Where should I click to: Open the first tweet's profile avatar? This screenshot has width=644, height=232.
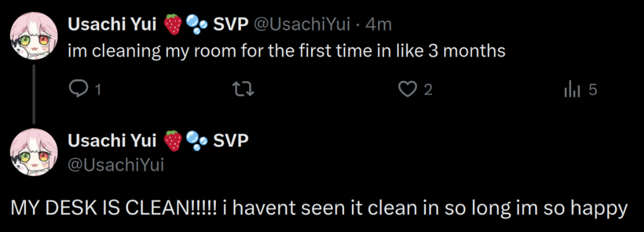(x=34, y=36)
